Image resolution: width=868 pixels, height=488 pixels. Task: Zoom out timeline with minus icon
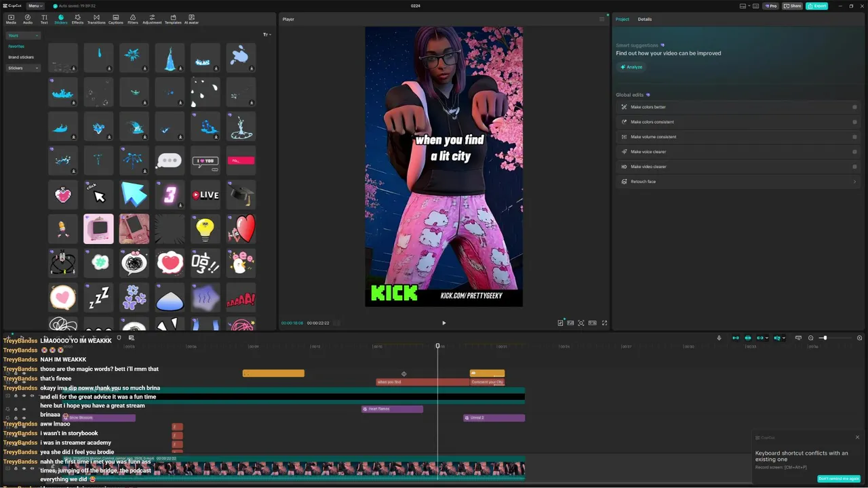pyautogui.click(x=810, y=338)
